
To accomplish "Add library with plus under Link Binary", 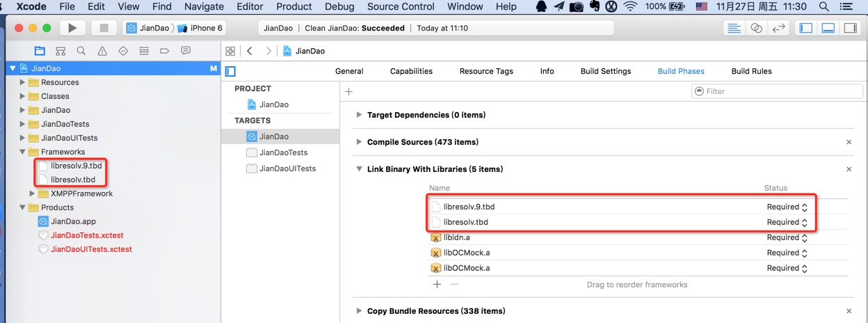I will 437,284.
